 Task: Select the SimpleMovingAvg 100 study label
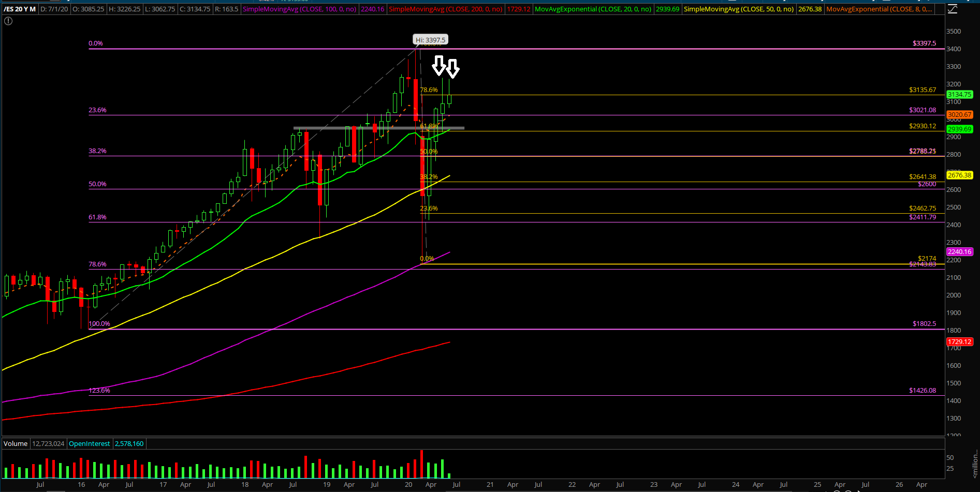click(300, 9)
